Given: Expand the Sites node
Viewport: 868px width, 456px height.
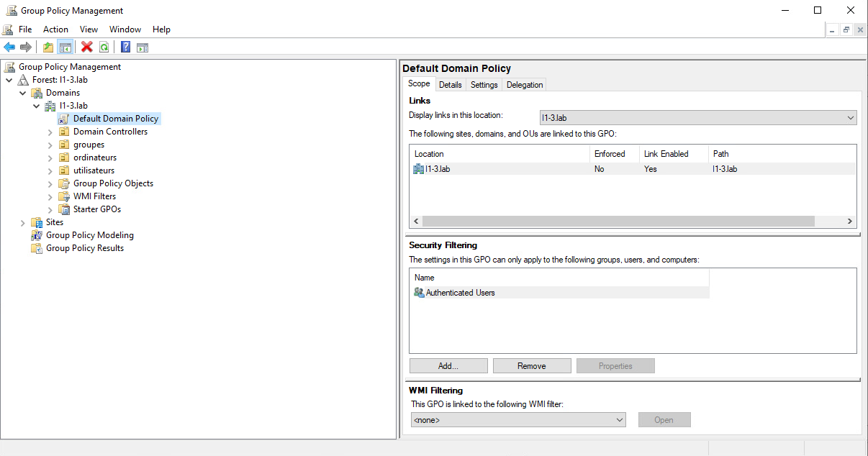Looking at the screenshot, I should tap(22, 223).
